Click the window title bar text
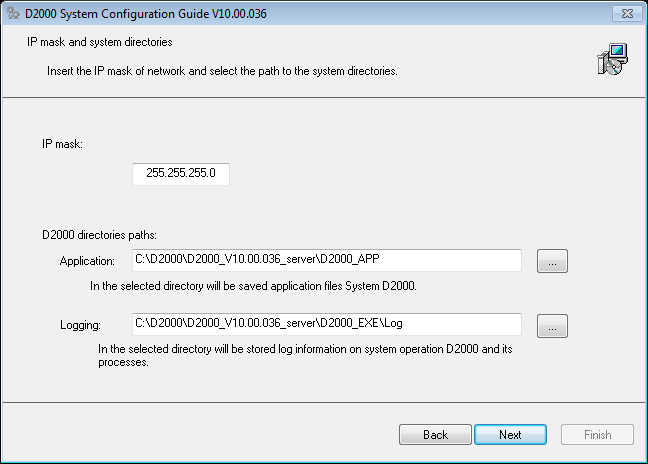 145,14
